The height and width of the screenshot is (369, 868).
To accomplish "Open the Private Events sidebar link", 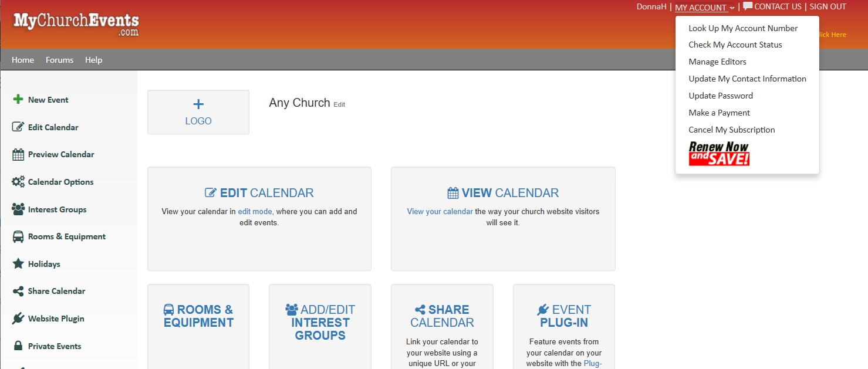I will tap(55, 346).
